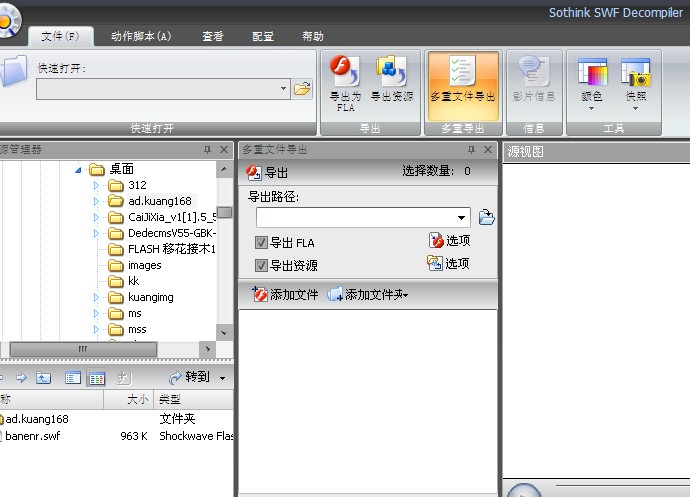The height and width of the screenshot is (497, 690).
Task: Select banenr.swf in file list
Action: pyautogui.click(x=33, y=436)
